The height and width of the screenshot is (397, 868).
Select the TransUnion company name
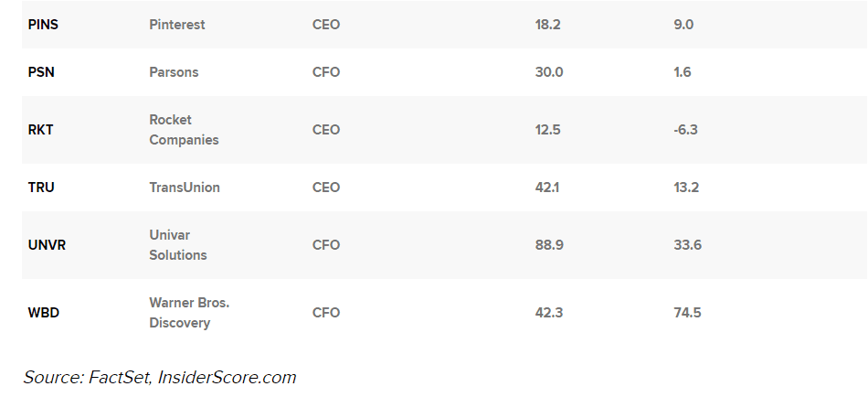pos(185,188)
